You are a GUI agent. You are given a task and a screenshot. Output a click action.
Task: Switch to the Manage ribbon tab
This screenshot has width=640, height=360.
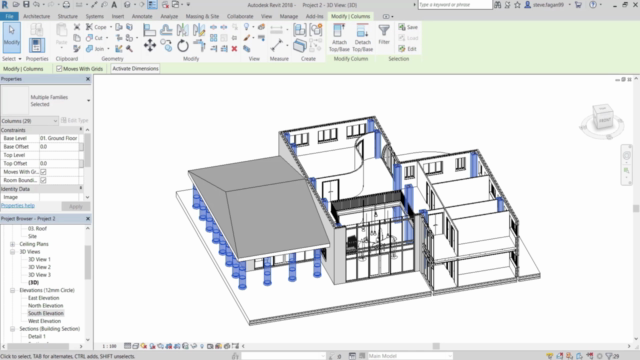[289, 16]
